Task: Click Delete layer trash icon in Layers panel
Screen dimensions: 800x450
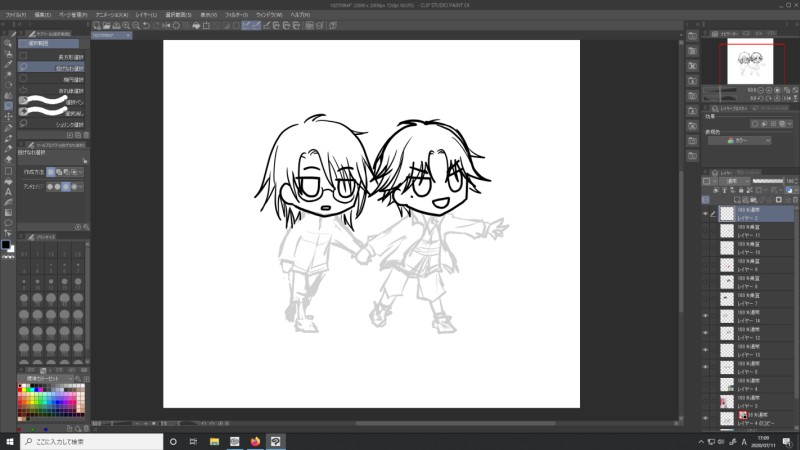Action: pos(795,199)
